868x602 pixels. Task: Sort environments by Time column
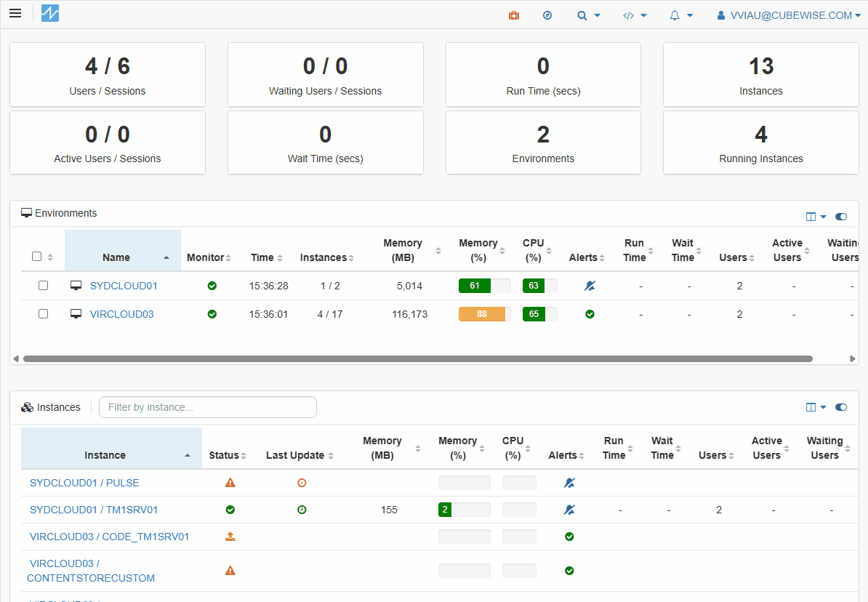point(267,257)
